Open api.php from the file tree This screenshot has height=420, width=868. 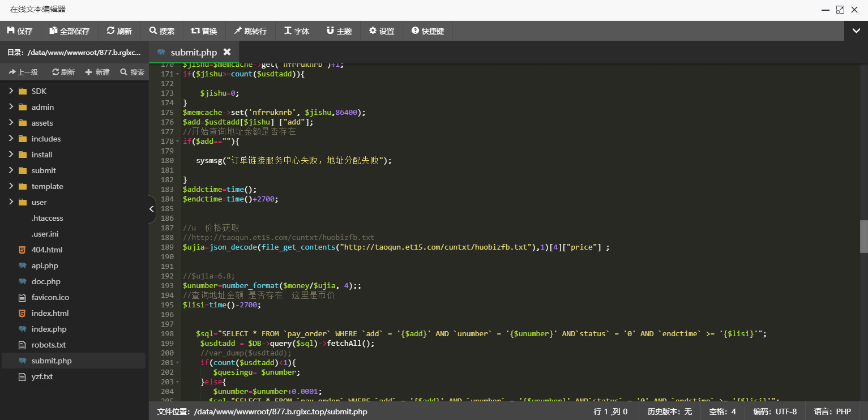45,265
